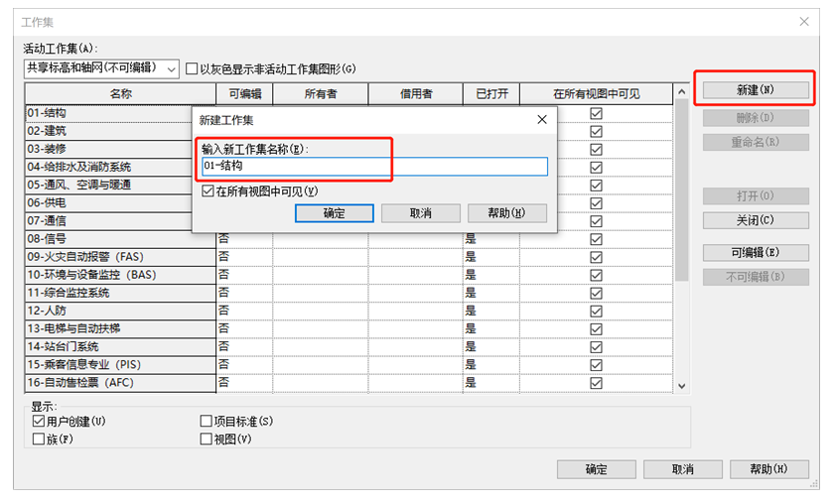834x504 pixels.
Task: Toggle 在所有视图中可见 checkbox in new workset dialog
Action: coord(208,190)
